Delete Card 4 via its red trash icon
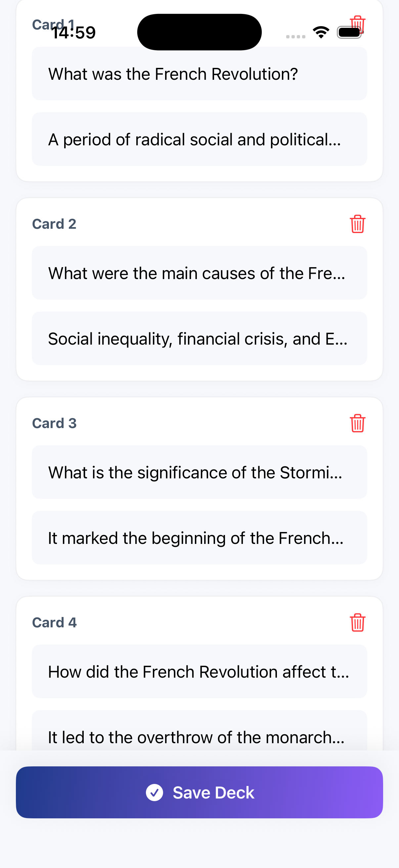This screenshot has height=868, width=399. click(x=357, y=622)
